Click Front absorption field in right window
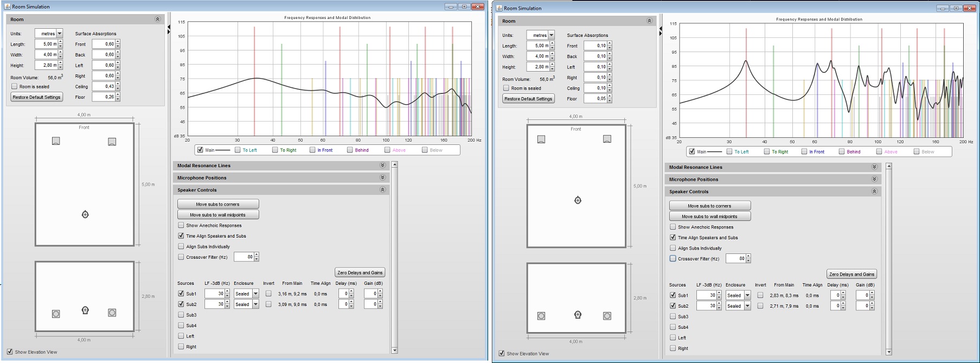The width and height of the screenshot is (980, 363). [x=595, y=46]
